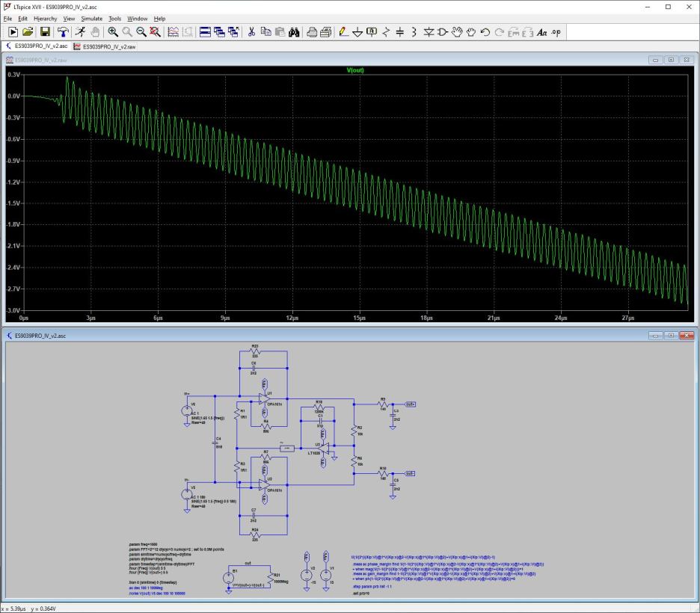Image resolution: width=700 pixels, height=613 pixels.
Task: Open the View menu
Action: (x=69, y=19)
